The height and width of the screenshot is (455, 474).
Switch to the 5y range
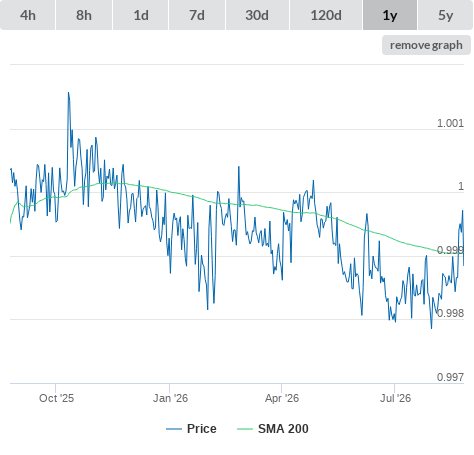(x=445, y=15)
